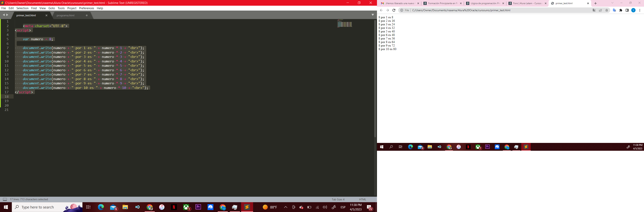Open the Goto menu in Sublime Text
Image resolution: width=644 pixels, height=212 pixels.
pyautogui.click(x=52, y=8)
